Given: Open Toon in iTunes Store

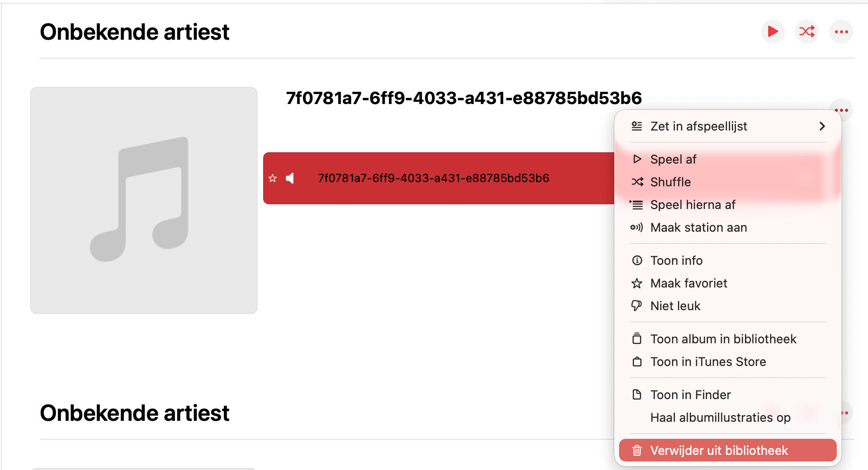Looking at the screenshot, I should point(708,362).
